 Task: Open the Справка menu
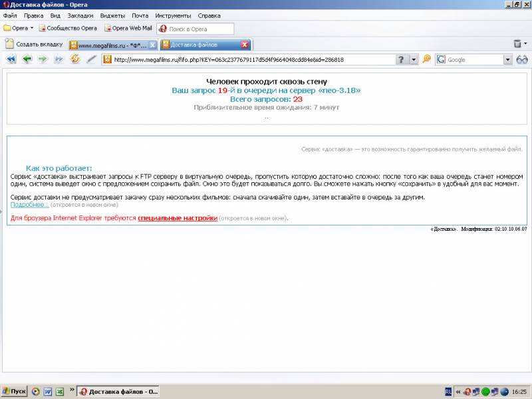[x=209, y=15]
